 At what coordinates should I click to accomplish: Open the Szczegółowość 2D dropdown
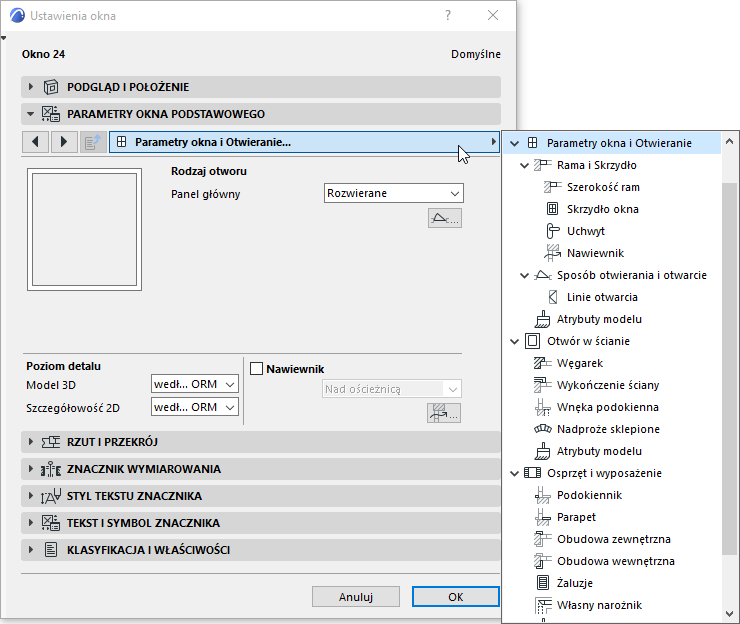194,407
